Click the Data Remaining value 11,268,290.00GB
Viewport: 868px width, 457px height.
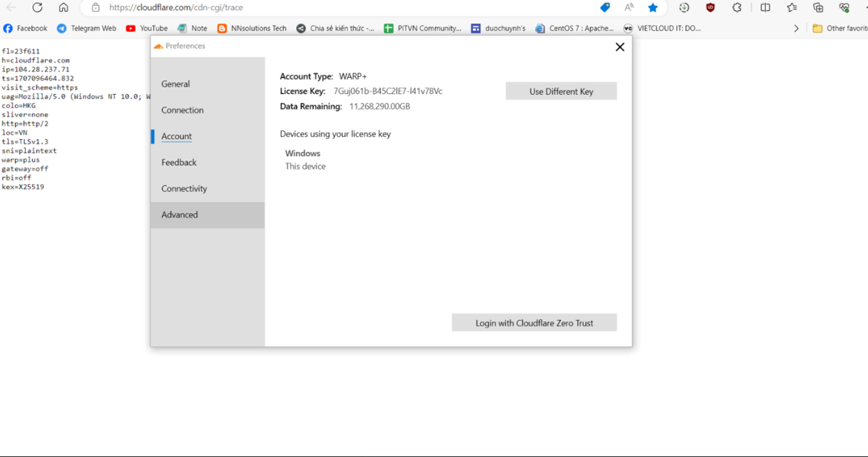[379, 106]
